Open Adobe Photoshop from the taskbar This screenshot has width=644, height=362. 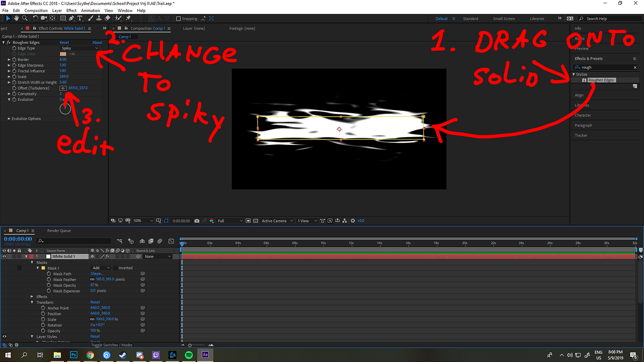[x=73, y=355]
